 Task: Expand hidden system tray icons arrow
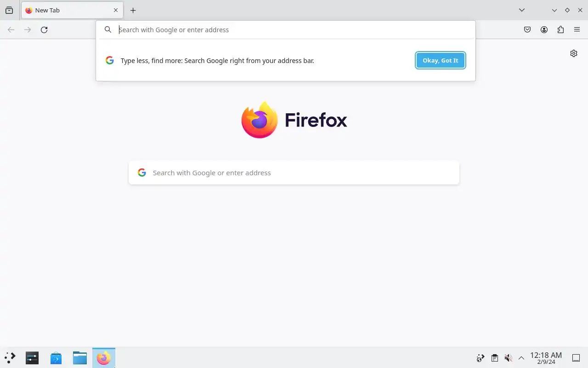point(521,358)
